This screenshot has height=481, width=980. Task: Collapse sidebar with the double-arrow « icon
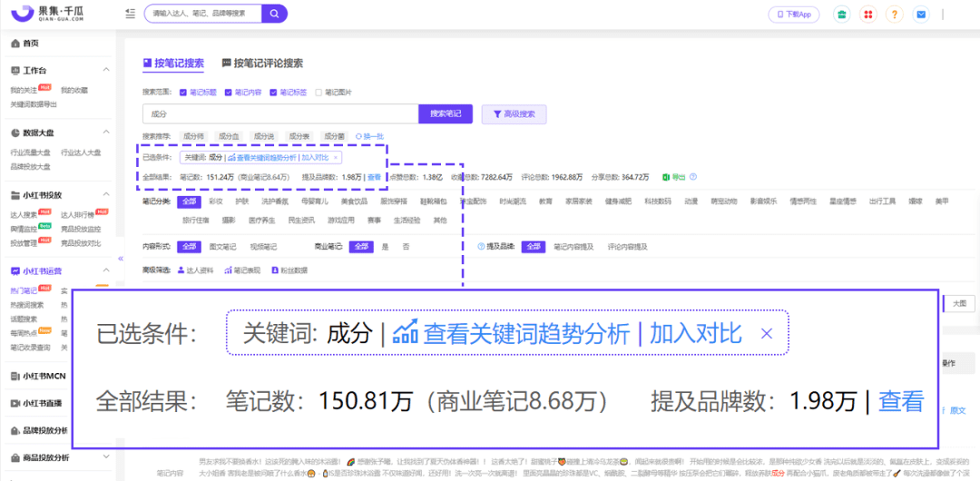pos(121,259)
